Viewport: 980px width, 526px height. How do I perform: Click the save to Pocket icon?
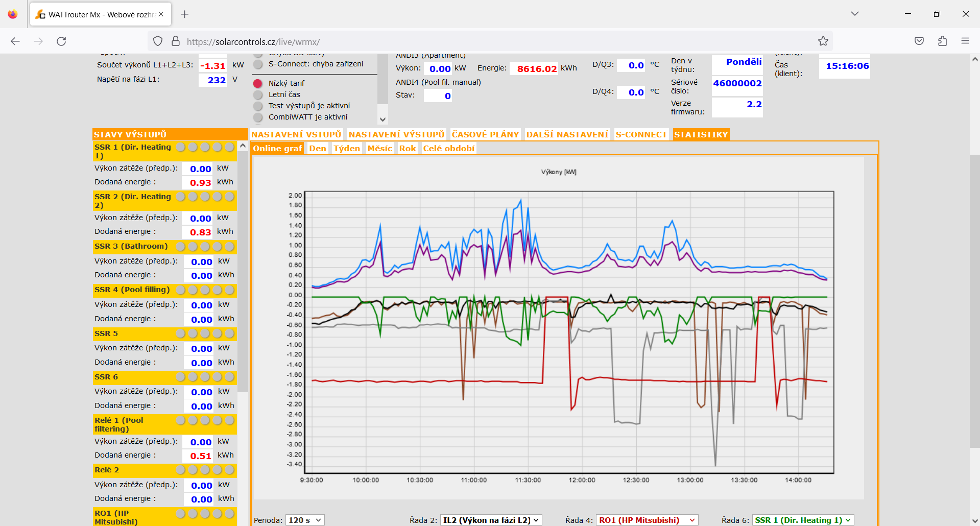coord(919,41)
